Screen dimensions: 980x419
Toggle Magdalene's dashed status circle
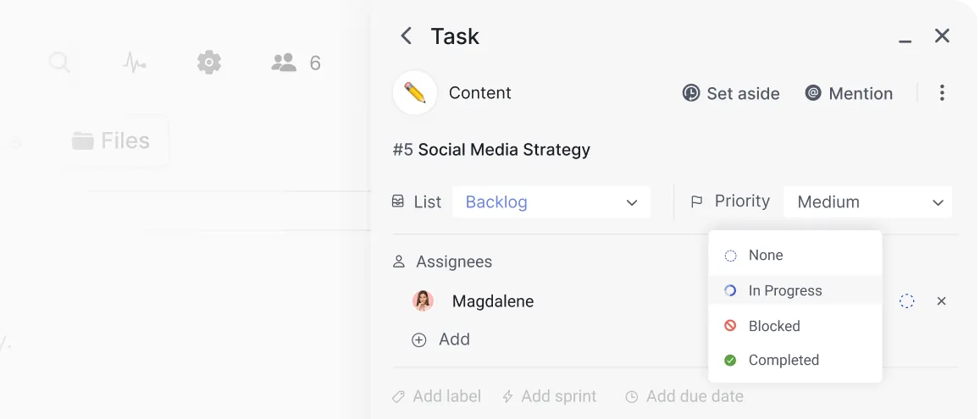click(906, 301)
